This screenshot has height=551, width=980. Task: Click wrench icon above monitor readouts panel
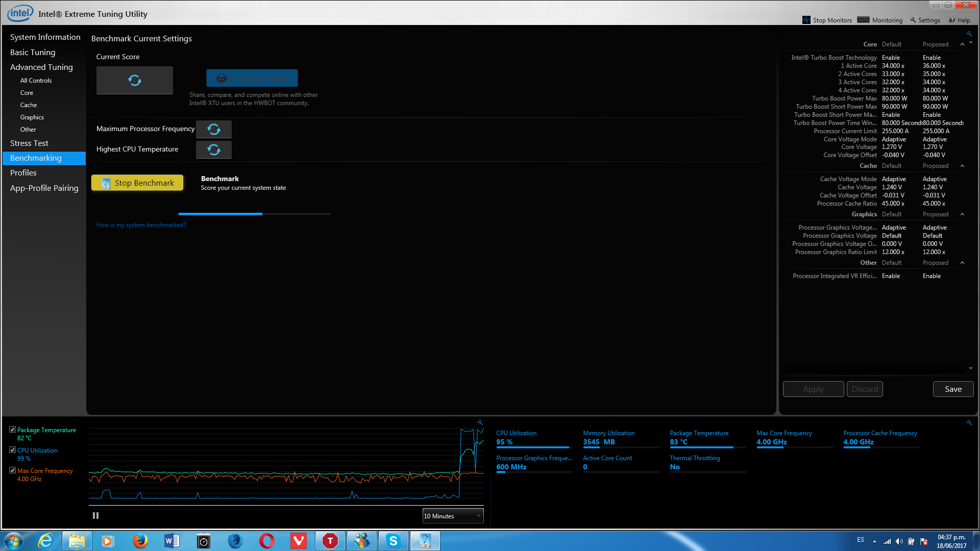969,422
